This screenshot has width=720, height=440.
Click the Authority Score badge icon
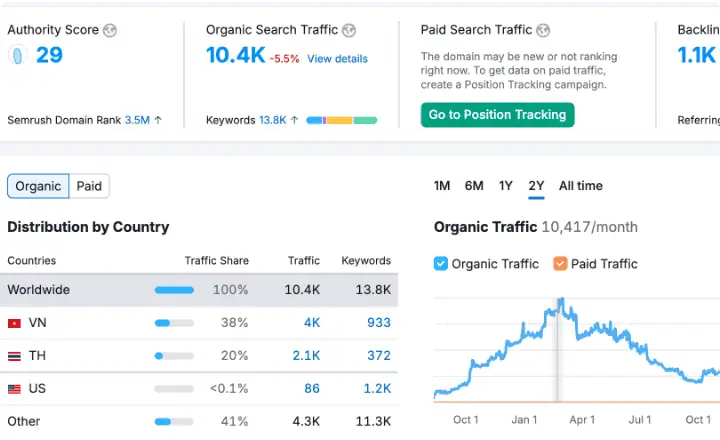pos(16,55)
